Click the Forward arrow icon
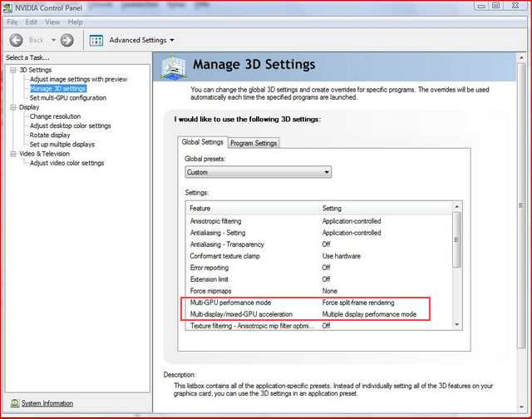The height and width of the screenshot is (419, 532). (66, 40)
